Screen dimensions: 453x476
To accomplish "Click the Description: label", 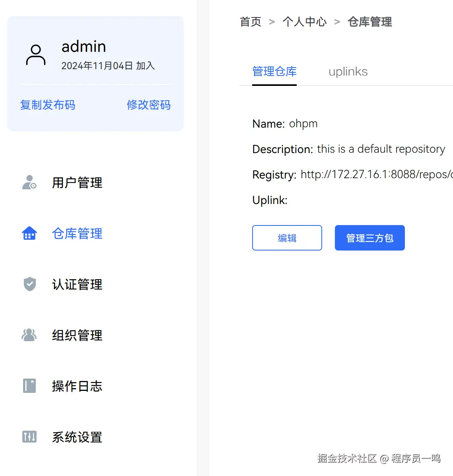I will [282, 150].
